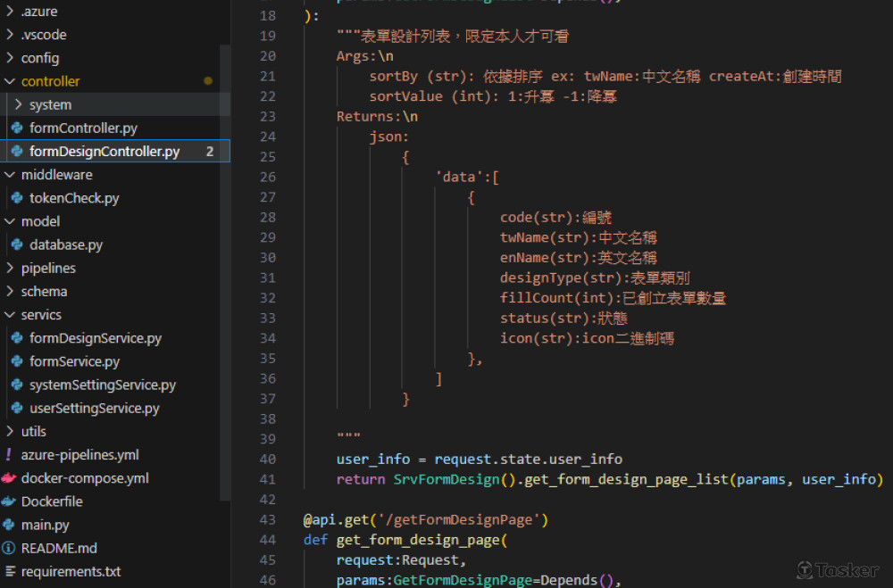
Task: Click the lines icon beside requirements.txt
Action: pyautogui.click(x=9, y=571)
